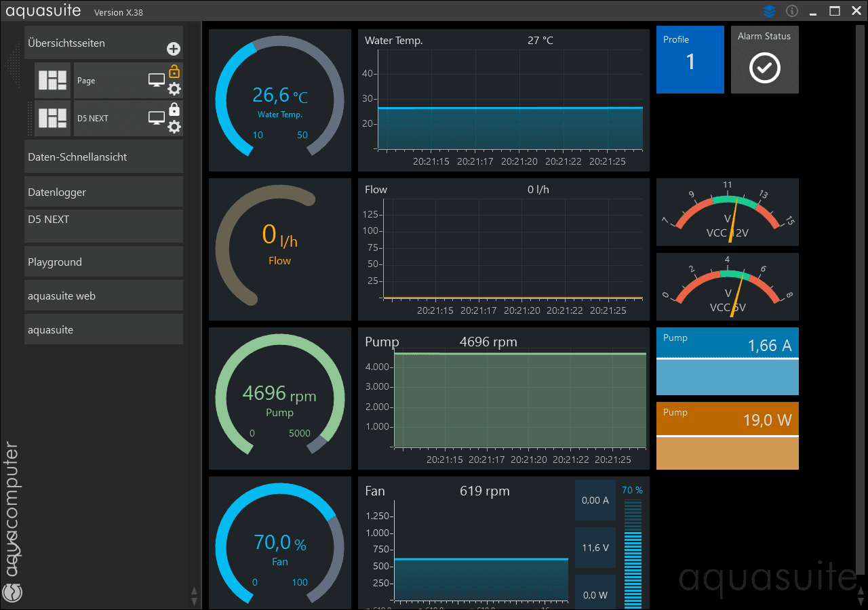Click the Pump rpm circular gauge
The height and width of the screenshot is (610, 868).
280,399
